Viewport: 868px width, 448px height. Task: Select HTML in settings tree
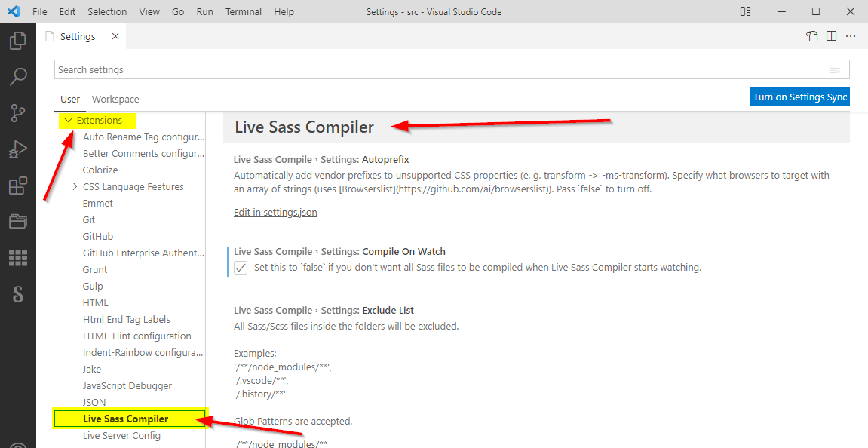(95, 303)
